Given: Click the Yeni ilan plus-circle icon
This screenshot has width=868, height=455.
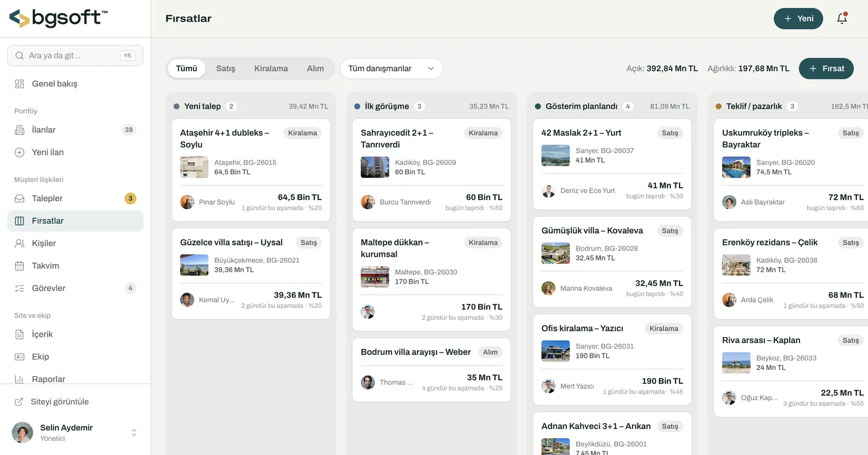Looking at the screenshot, I should pyautogui.click(x=20, y=153).
